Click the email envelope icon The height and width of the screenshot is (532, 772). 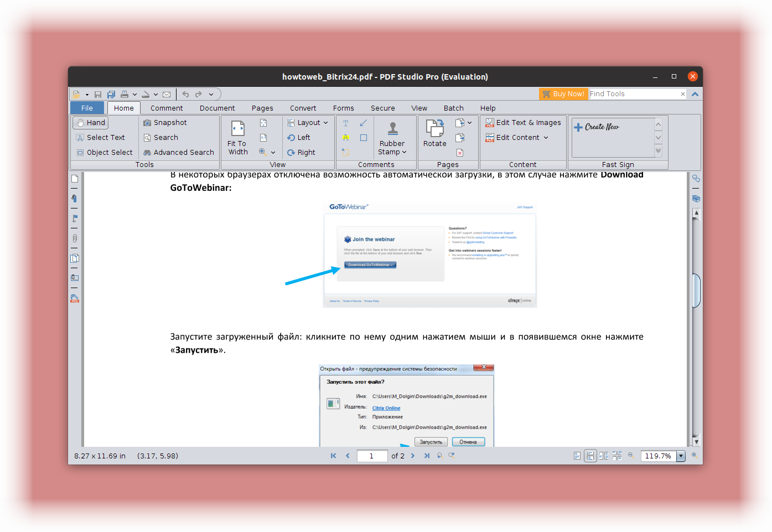167,95
